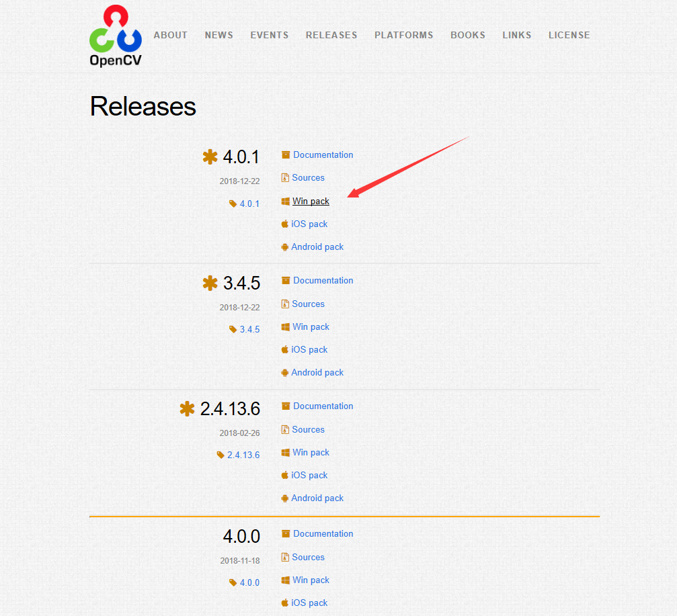Image resolution: width=677 pixels, height=616 pixels.
Task: Click the orange asterisk beside 3.4.5
Action: 210,283
